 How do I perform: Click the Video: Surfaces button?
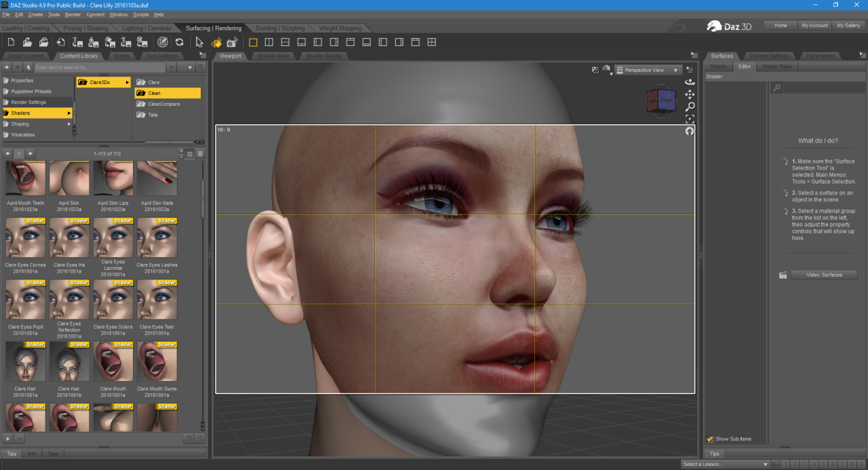tap(824, 275)
